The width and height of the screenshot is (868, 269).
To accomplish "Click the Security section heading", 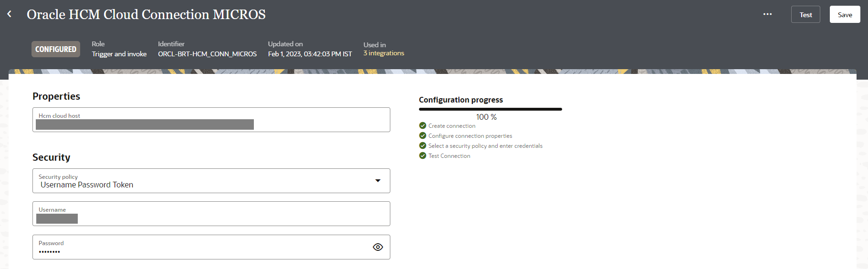I will tap(51, 157).
